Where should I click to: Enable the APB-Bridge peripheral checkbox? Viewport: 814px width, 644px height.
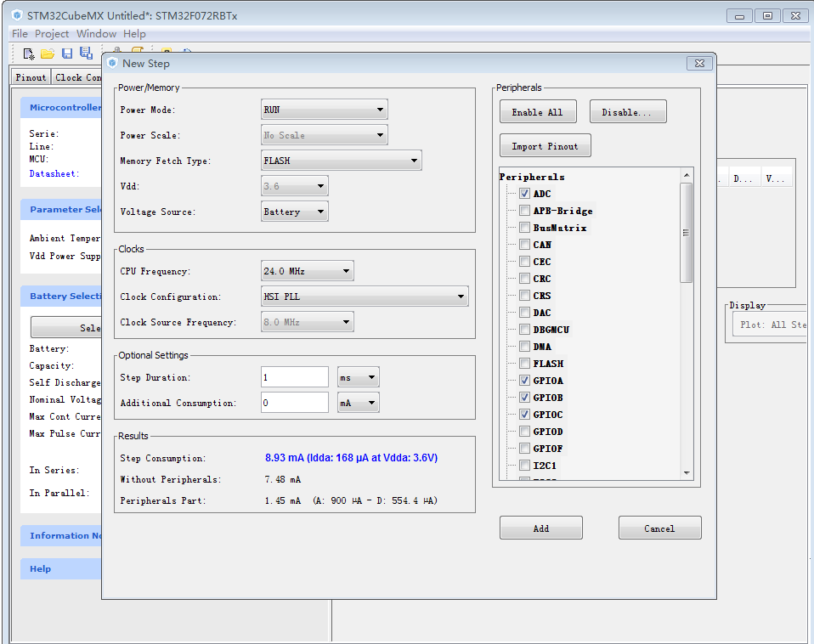point(524,211)
